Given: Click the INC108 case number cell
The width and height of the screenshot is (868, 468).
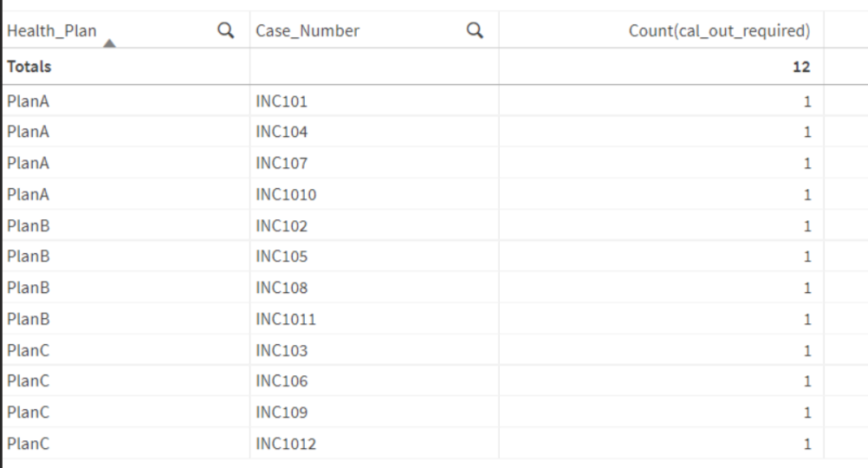Looking at the screenshot, I should pyautogui.click(x=282, y=288).
